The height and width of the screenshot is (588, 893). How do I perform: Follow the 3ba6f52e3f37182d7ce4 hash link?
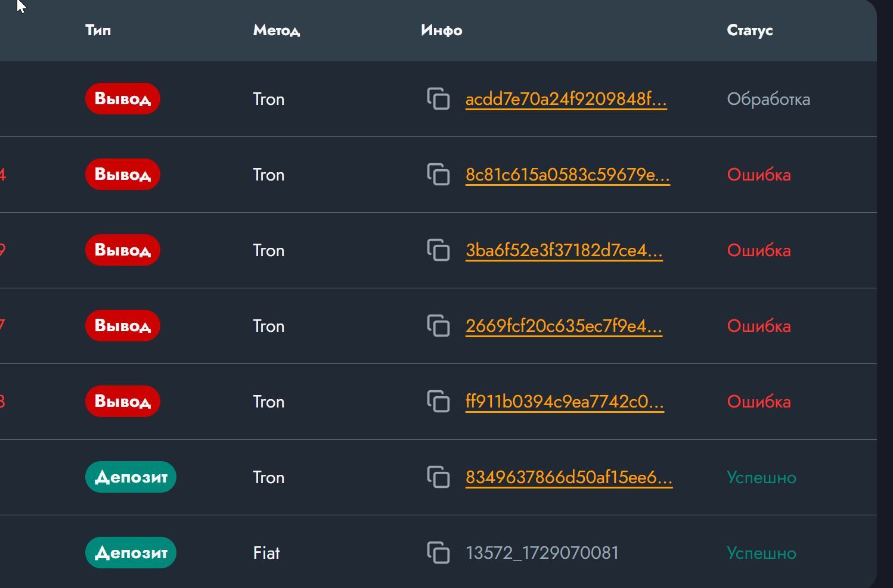click(563, 250)
